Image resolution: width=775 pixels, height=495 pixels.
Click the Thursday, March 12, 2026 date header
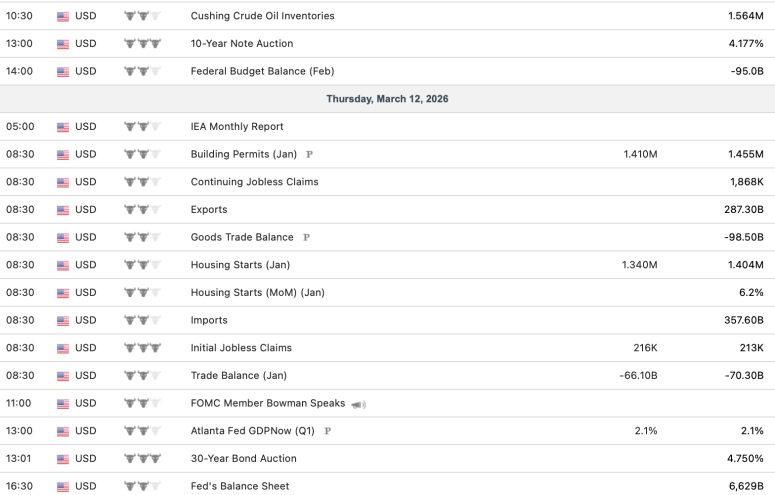(x=387, y=99)
